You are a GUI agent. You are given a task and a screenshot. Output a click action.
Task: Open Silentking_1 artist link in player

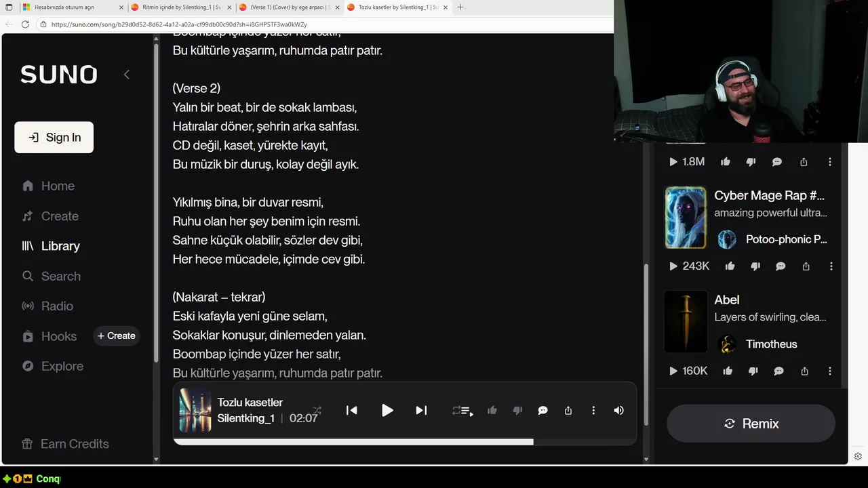pos(245,418)
